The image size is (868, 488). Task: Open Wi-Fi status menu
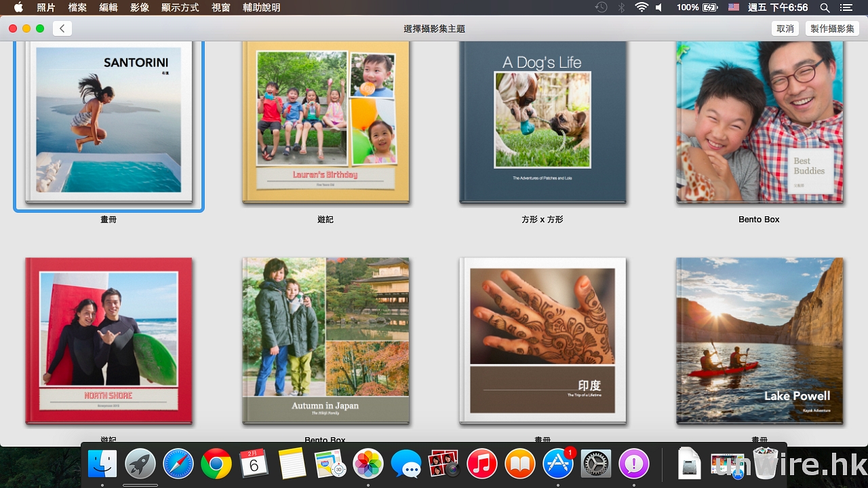click(641, 7)
